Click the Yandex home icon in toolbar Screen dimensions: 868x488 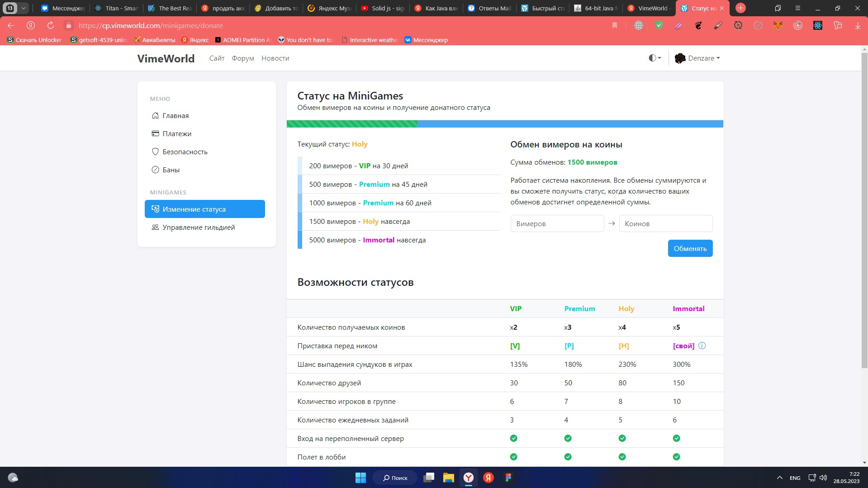click(x=31, y=26)
